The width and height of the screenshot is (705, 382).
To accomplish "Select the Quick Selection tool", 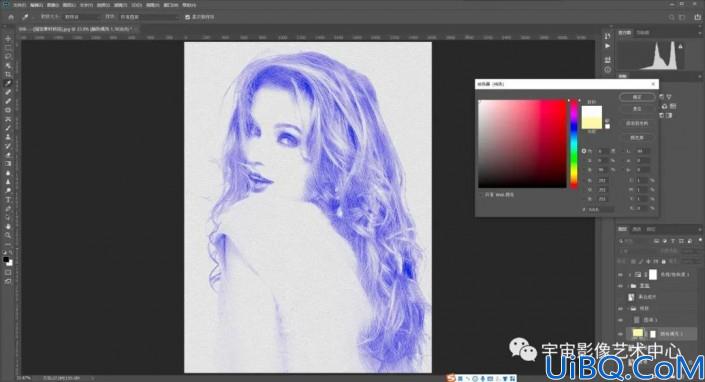I will (8, 66).
